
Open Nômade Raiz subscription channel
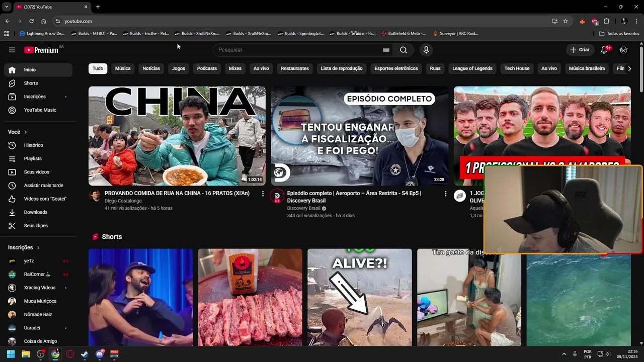(x=38, y=314)
